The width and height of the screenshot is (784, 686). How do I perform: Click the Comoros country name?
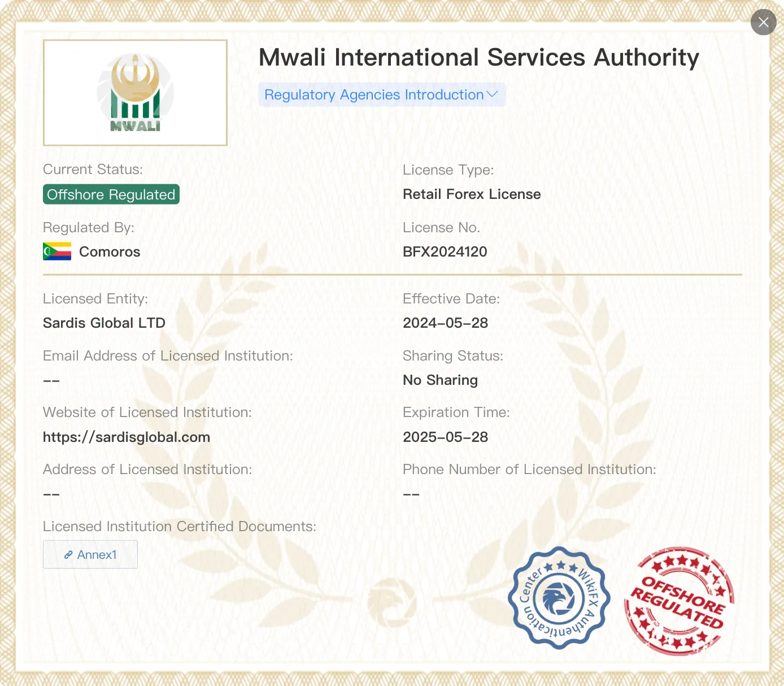click(110, 251)
